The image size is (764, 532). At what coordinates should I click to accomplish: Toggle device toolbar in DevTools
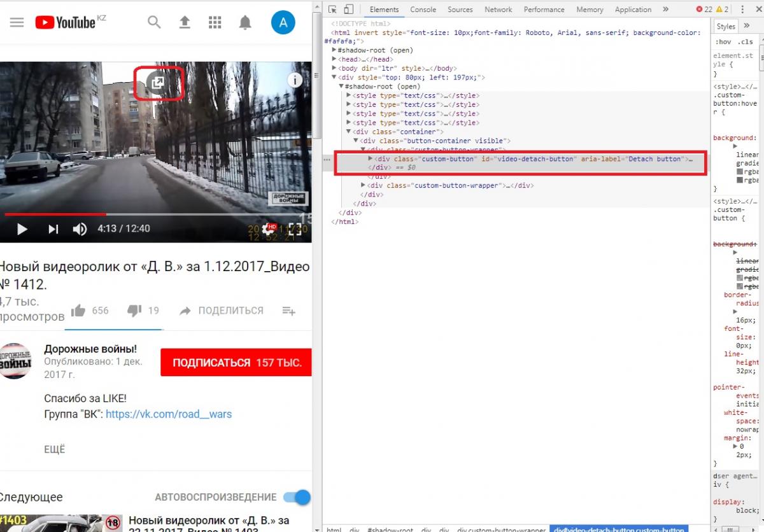click(348, 10)
